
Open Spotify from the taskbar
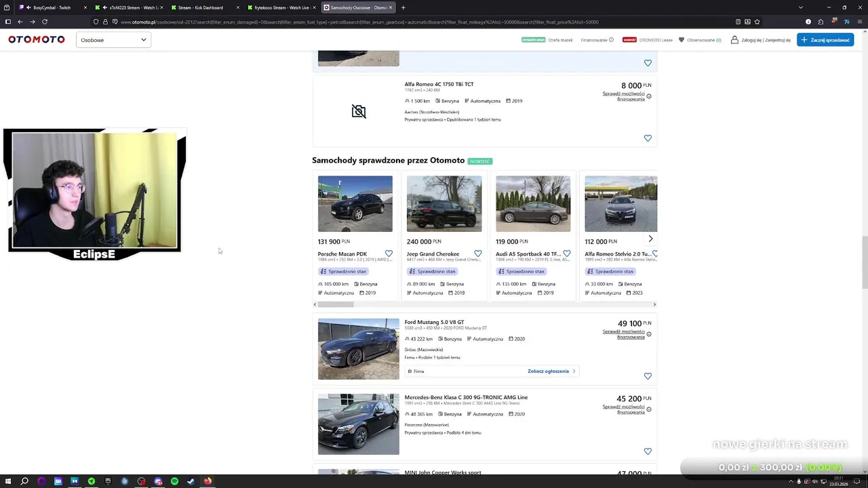click(174, 481)
